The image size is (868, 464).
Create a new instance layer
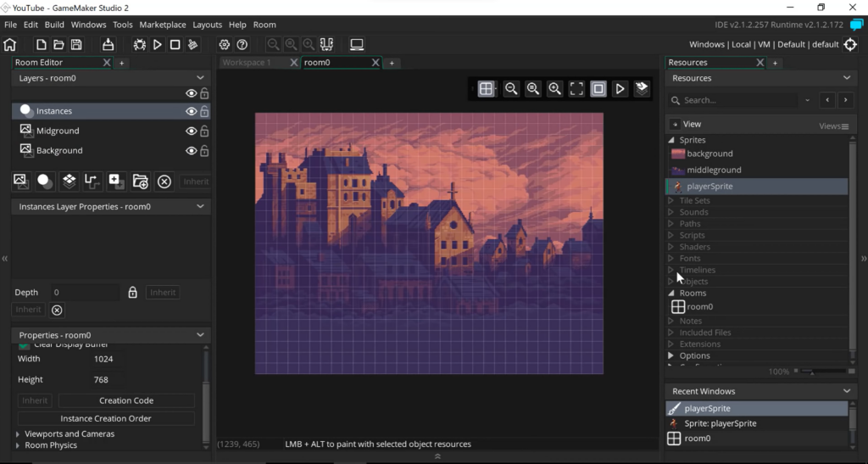44,181
